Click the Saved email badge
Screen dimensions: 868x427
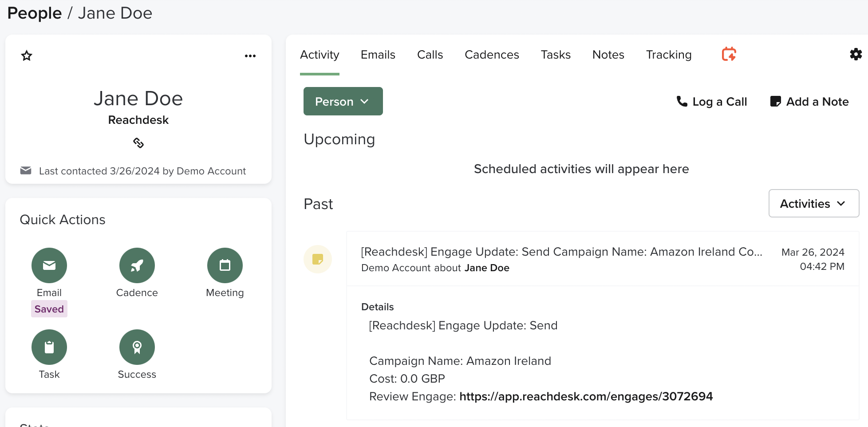point(49,309)
